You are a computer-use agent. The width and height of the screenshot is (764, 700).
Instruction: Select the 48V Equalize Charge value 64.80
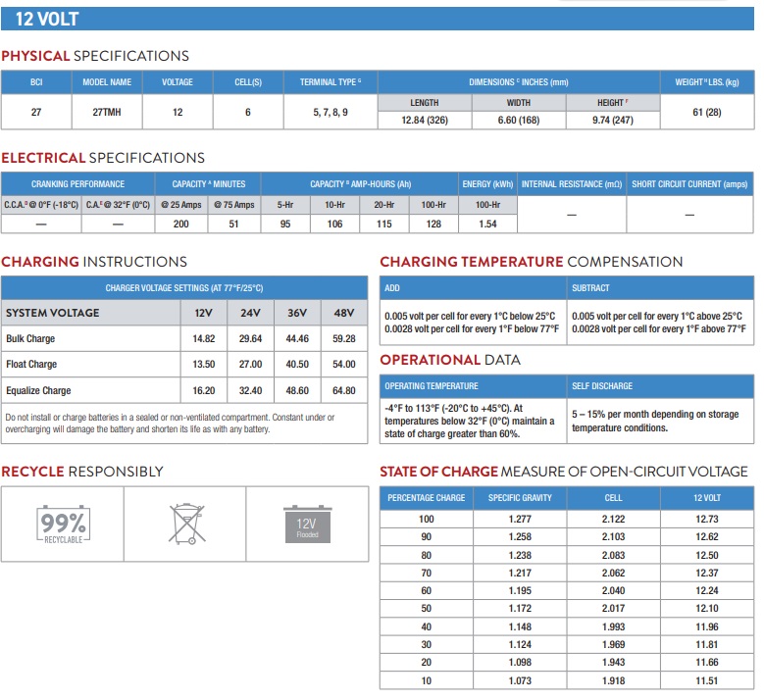pos(344,390)
